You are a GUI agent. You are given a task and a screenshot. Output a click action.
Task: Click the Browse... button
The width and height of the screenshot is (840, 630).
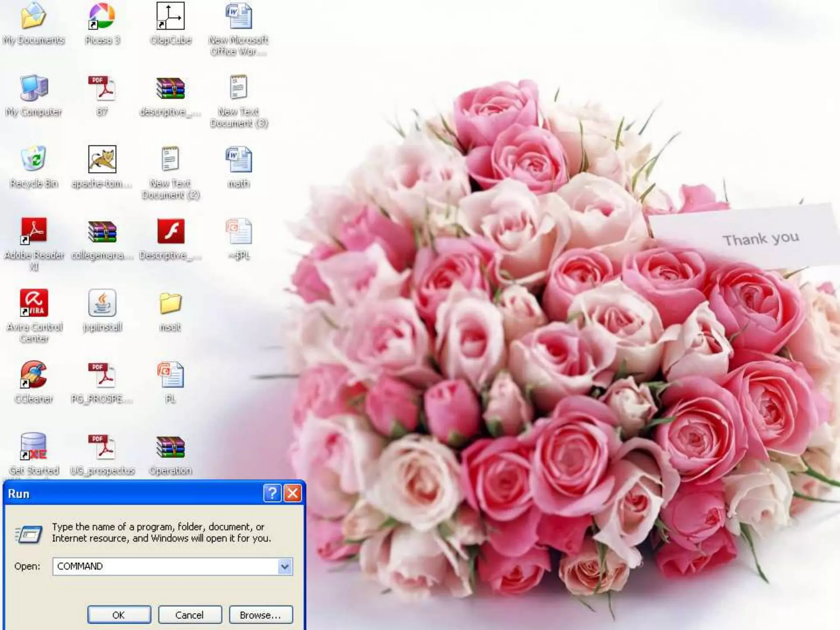coord(260,615)
